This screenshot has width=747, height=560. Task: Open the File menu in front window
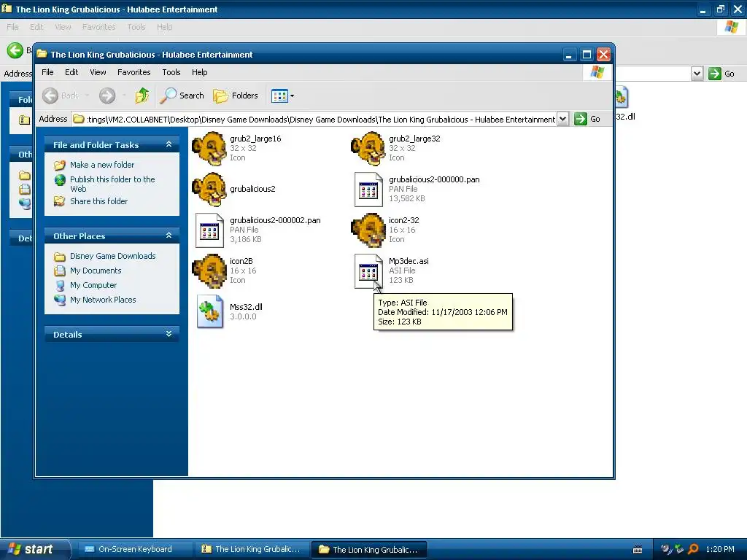click(x=47, y=72)
